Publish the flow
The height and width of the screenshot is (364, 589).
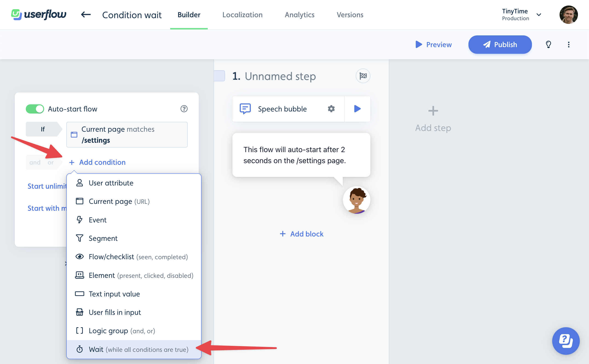[500, 45]
